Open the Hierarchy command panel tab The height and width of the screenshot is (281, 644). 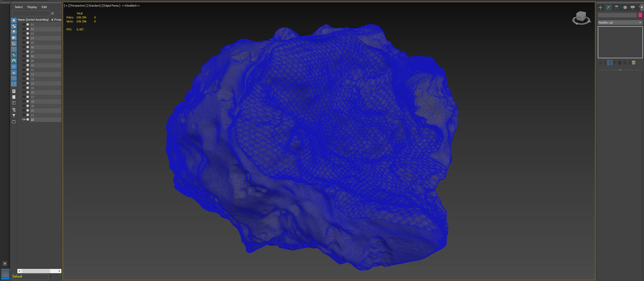tap(617, 8)
